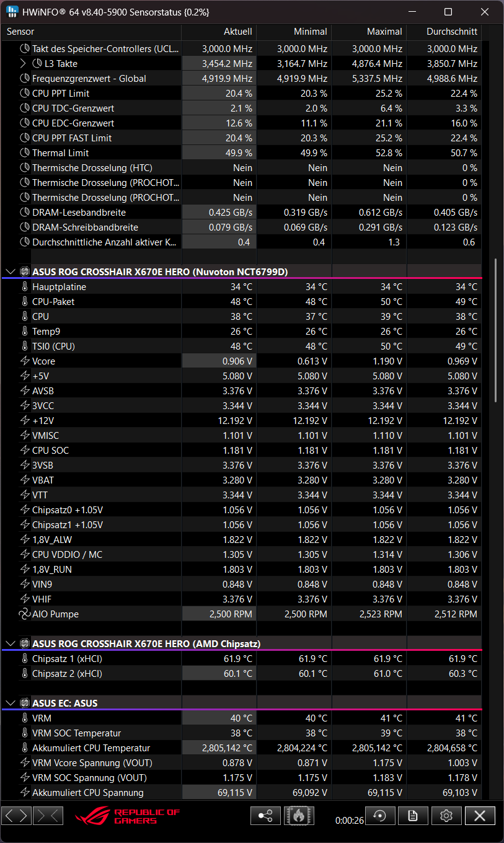Expand the L3 Takte row chevron
This screenshot has height=843, width=504.
[x=23, y=64]
